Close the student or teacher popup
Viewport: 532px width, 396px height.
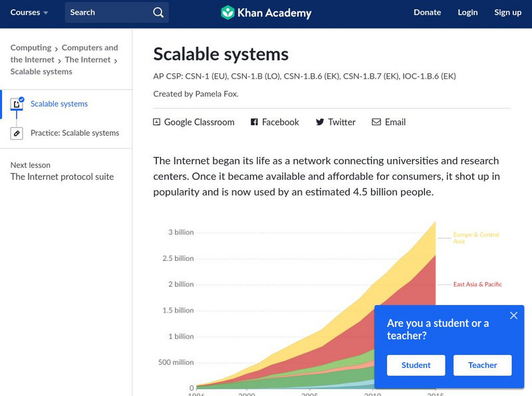[x=513, y=315]
